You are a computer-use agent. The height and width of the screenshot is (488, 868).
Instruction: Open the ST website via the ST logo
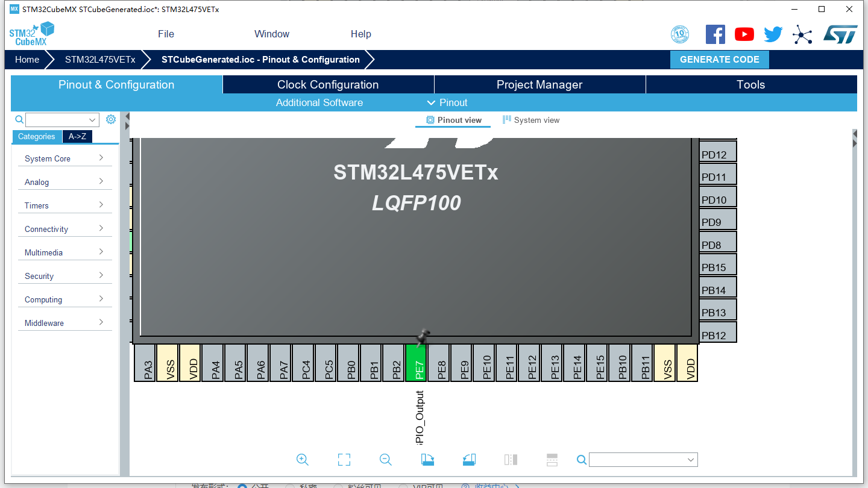pyautogui.click(x=840, y=34)
